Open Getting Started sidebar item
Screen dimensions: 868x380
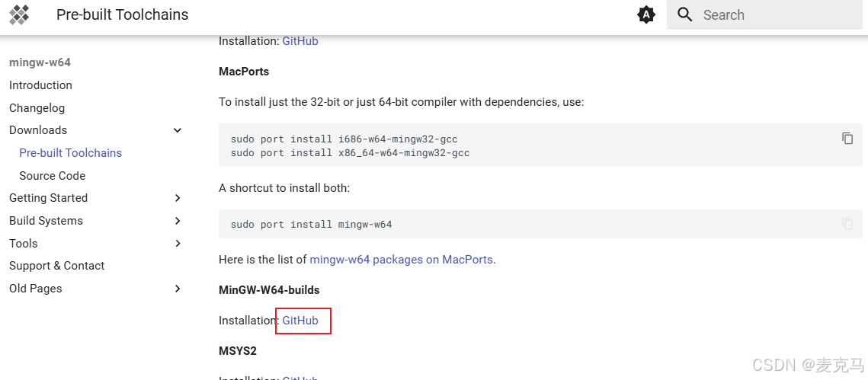coord(48,198)
